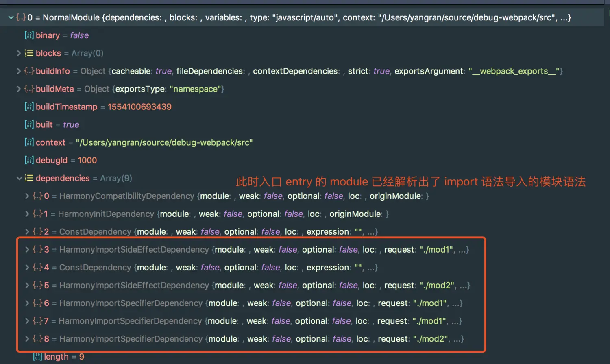Click the object icon of dependency 2
This screenshot has height=364, width=610.
click(37, 232)
